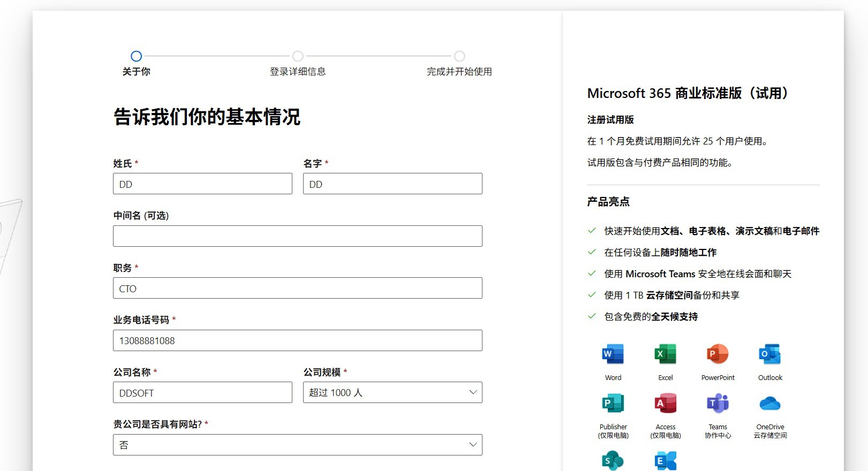Select the 登录详细信息 step circle
Viewport: 868px width, 471px height.
(298, 56)
